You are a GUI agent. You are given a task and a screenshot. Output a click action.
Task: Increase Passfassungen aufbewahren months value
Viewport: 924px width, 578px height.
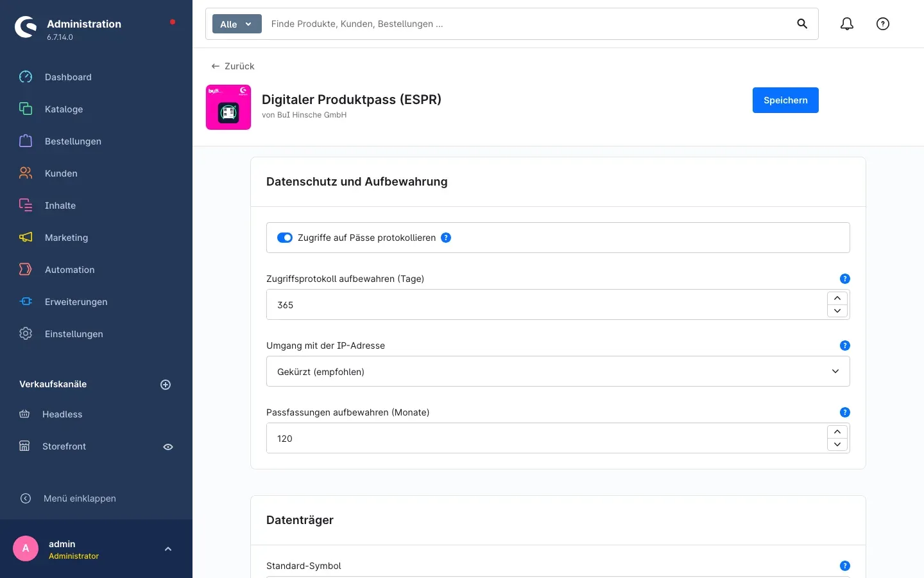coord(837,432)
